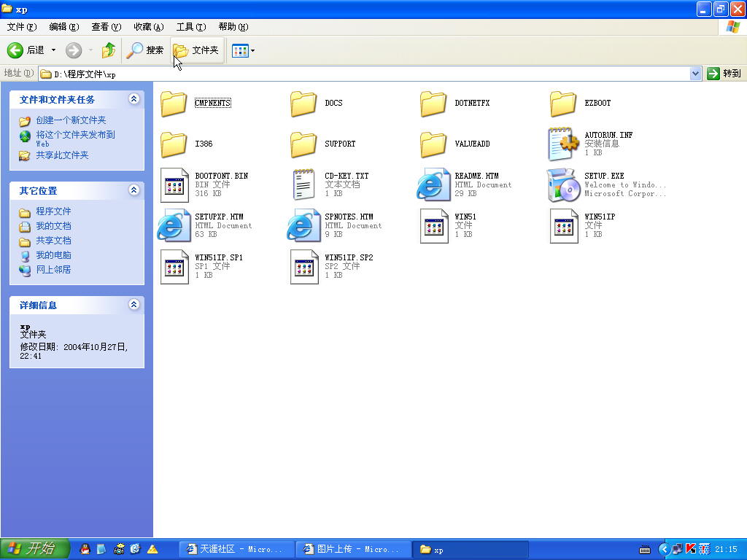This screenshot has height=560, width=747.
Task: Launch QQ penguin icon in quick launch
Action: (85, 549)
